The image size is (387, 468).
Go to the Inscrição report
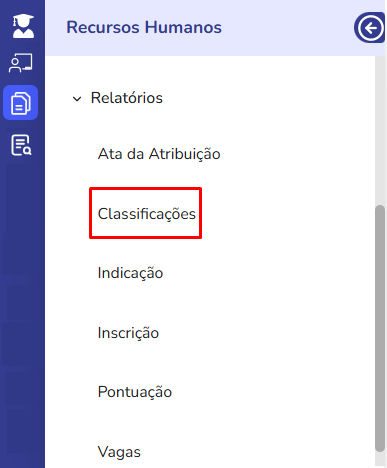click(128, 333)
